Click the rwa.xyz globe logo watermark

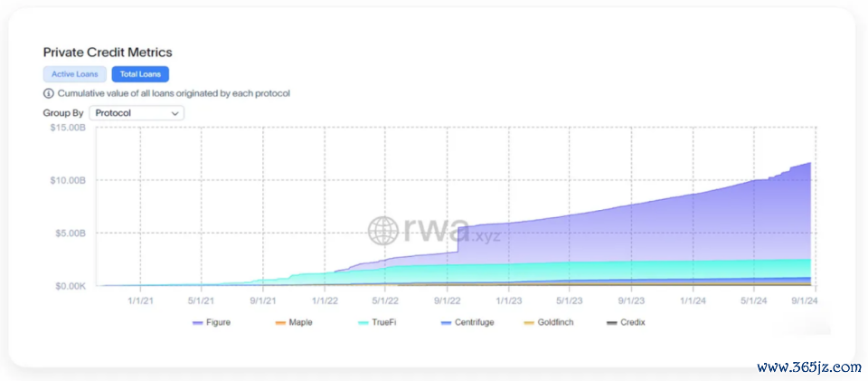click(x=382, y=231)
